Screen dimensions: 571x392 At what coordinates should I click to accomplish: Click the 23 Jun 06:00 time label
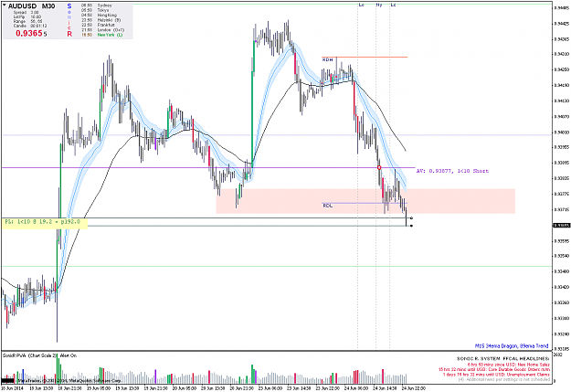(270, 388)
